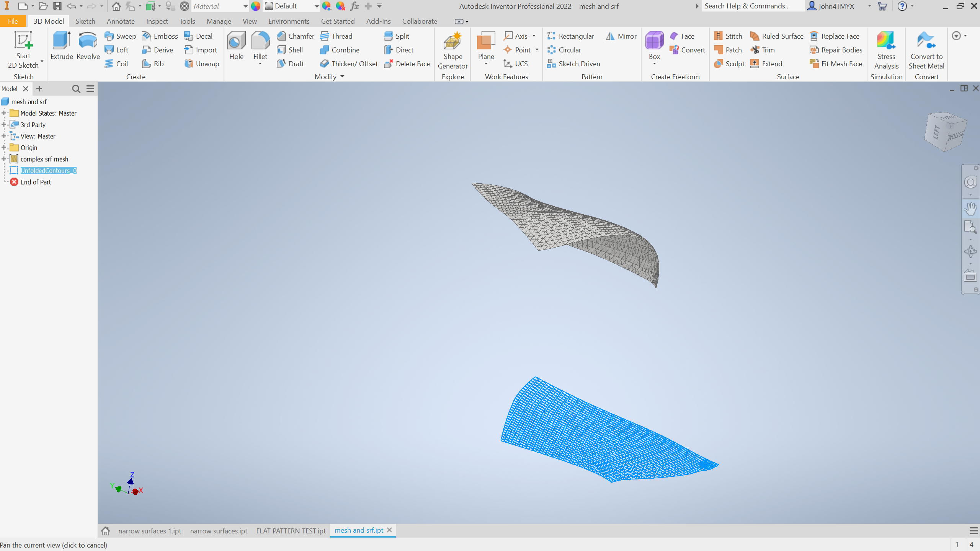Select the Unwrap tool

tap(202, 64)
